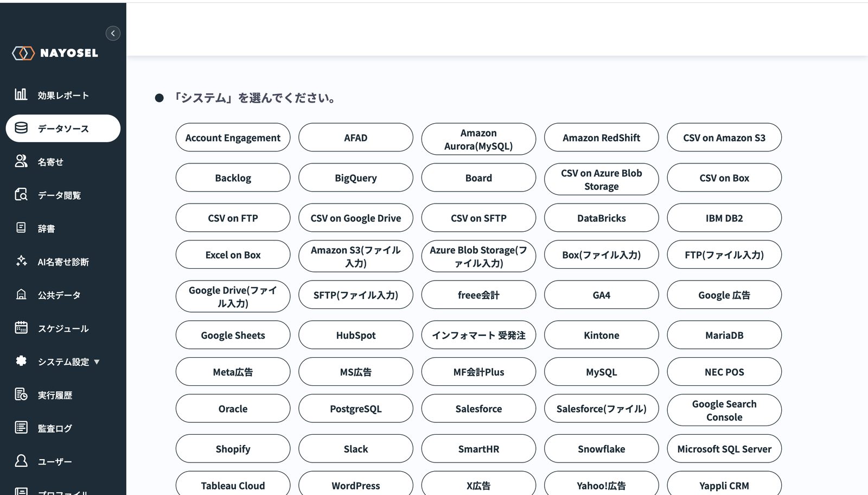This screenshot has height=495, width=868.
Task: Open 名寄せ menu item
Action: pyautogui.click(x=63, y=162)
